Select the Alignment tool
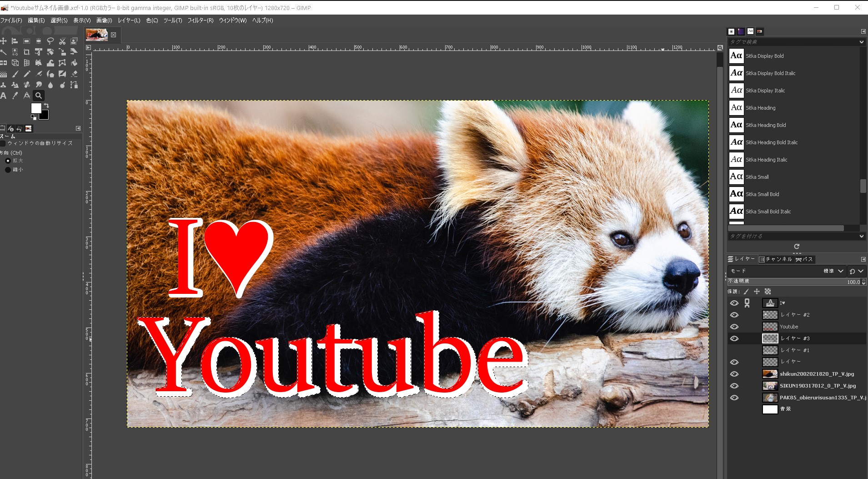This screenshot has height=479, width=868. pyautogui.click(x=15, y=41)
